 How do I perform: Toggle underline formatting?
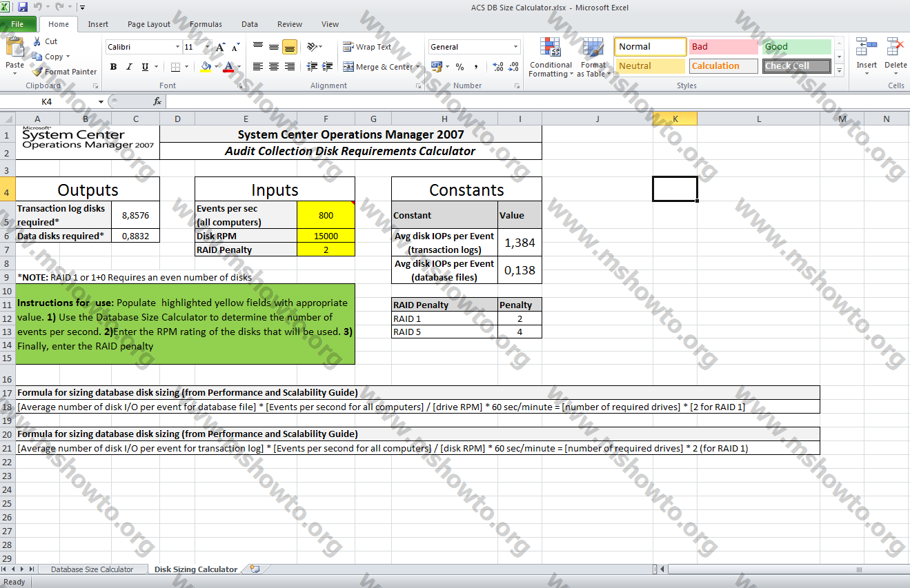point(145,67)
